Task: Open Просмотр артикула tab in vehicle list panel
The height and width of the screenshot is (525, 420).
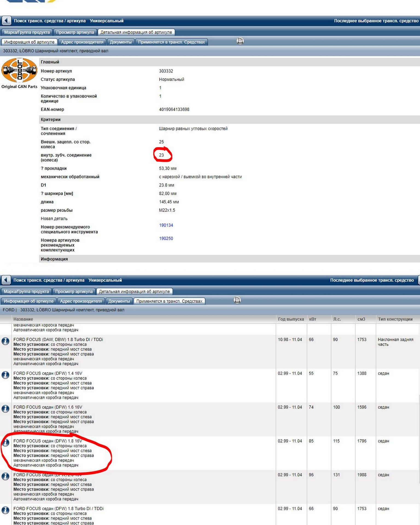Action: click(x=74, y=291)
